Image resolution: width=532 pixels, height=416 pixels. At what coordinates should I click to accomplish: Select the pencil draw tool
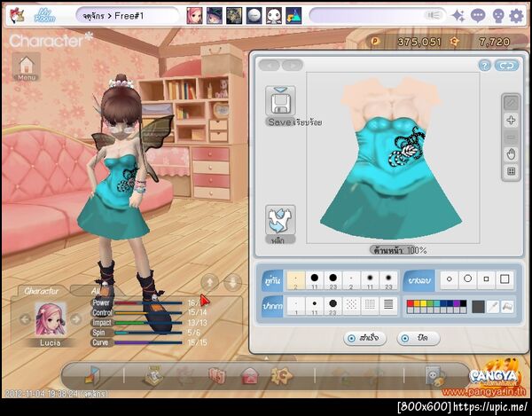[x=511, y=103]
